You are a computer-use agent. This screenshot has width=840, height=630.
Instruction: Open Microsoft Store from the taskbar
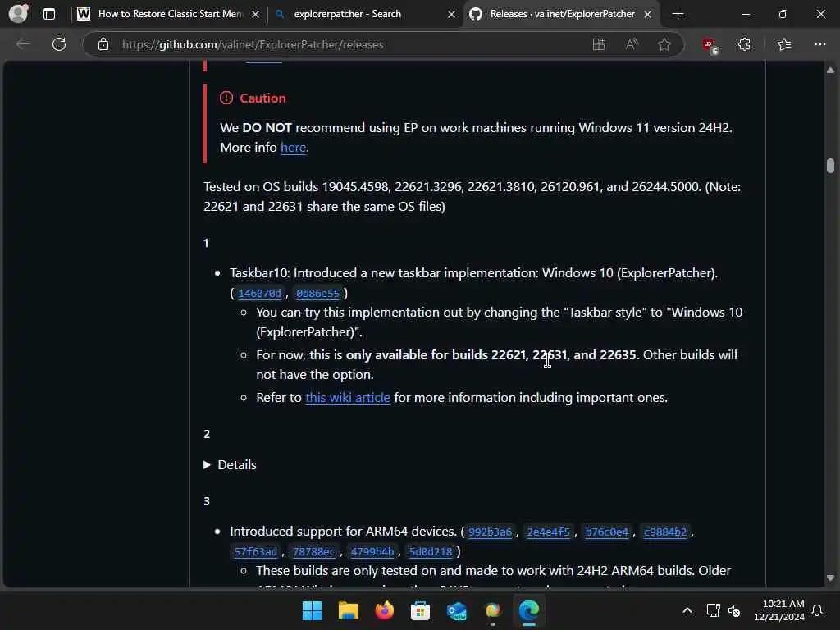421,610
